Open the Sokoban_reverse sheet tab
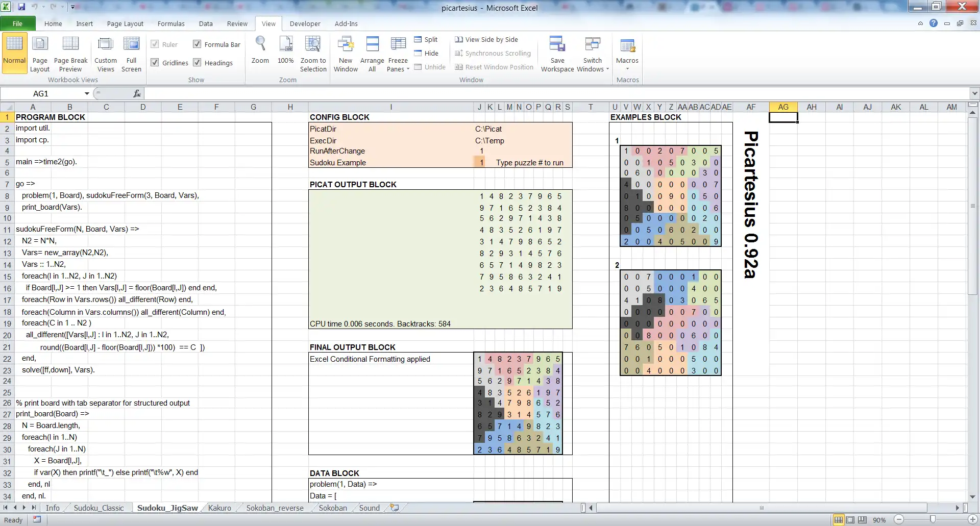980x526 pixels. point(275,508)
